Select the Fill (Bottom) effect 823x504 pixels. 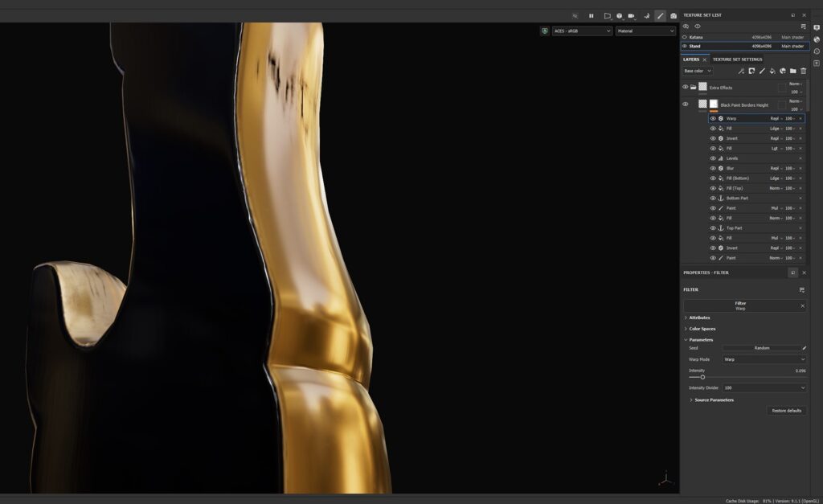(756, 178)
